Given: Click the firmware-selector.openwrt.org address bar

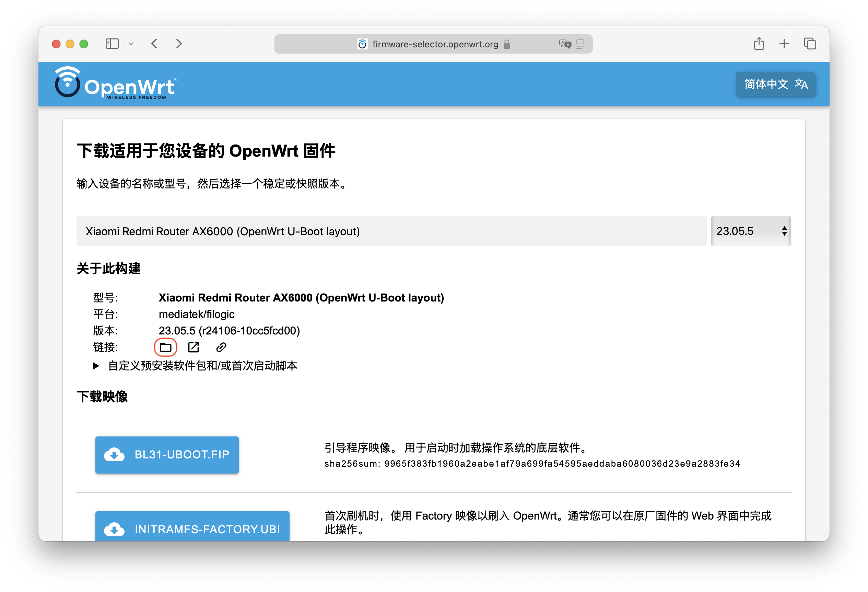Looking at the screenshot, I should (x=435, y=44).
